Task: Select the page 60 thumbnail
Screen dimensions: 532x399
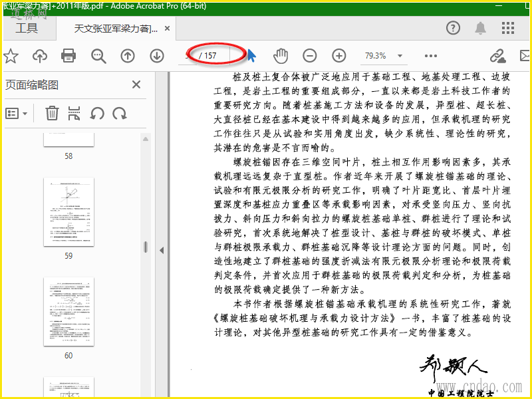Action: [68, 311]
